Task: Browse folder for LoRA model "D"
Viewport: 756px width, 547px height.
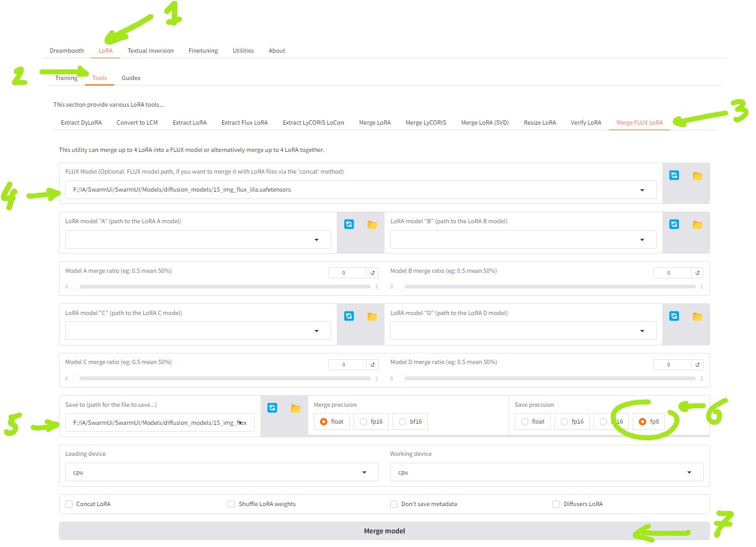Action: click(697, 316)
